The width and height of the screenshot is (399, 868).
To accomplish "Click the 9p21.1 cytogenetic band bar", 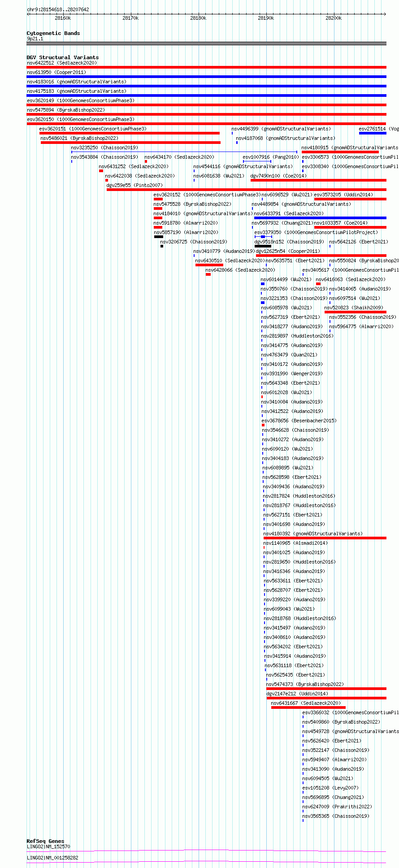I will tap(206, 43).
